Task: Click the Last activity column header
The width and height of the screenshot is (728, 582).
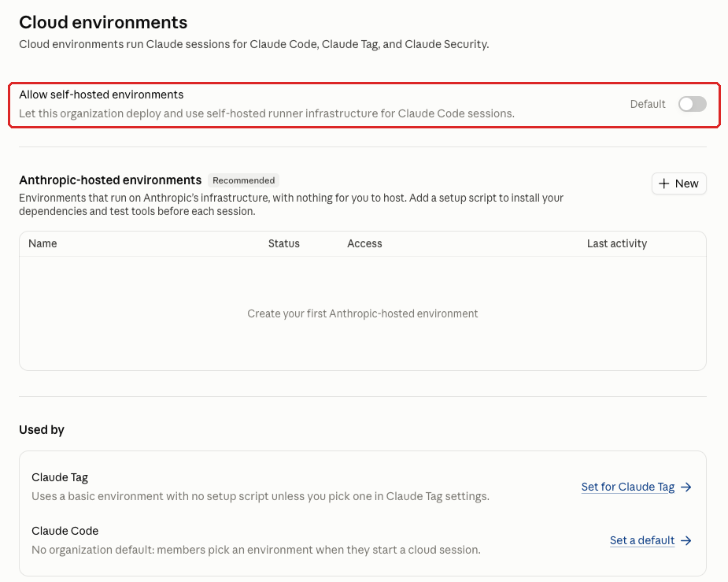Action: (x=616, y=243)
